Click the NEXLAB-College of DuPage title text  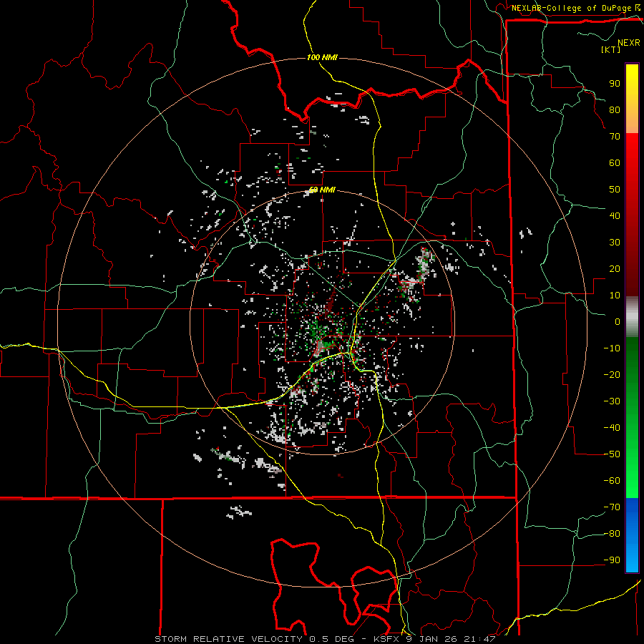point(572,8)
